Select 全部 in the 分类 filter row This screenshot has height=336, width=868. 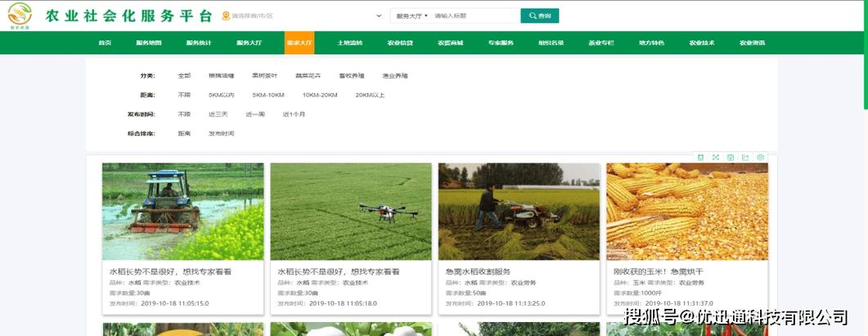coord(184,76)
